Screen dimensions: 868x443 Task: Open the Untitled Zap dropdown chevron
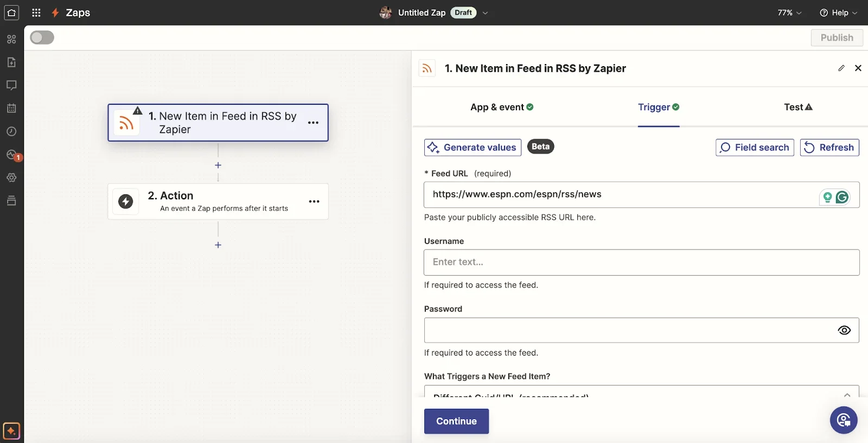tap(485, 13)
